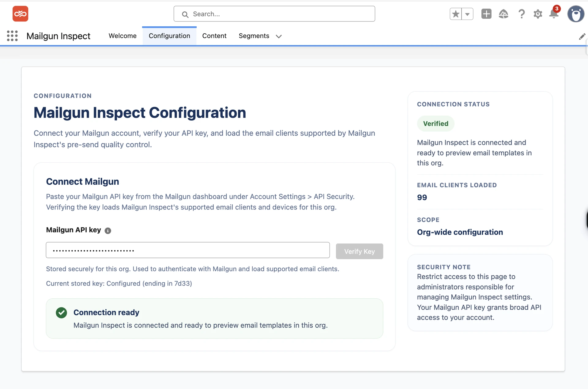
Task: Click the green Connection ready checkmark
Action: tap(61, 313)
